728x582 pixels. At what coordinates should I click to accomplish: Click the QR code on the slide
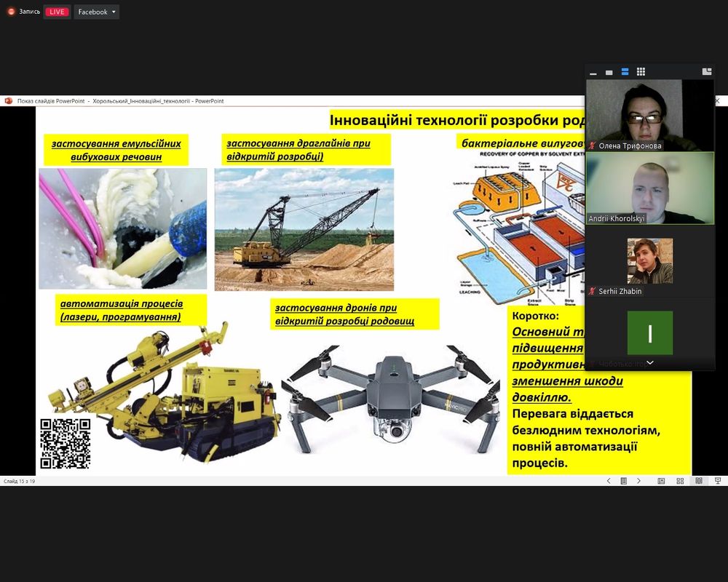click(65, 443)
